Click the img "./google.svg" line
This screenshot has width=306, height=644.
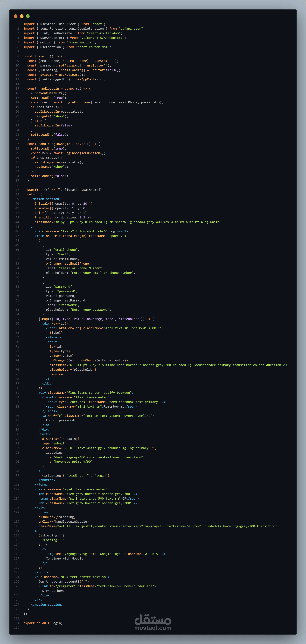click(x=106, y=554)
